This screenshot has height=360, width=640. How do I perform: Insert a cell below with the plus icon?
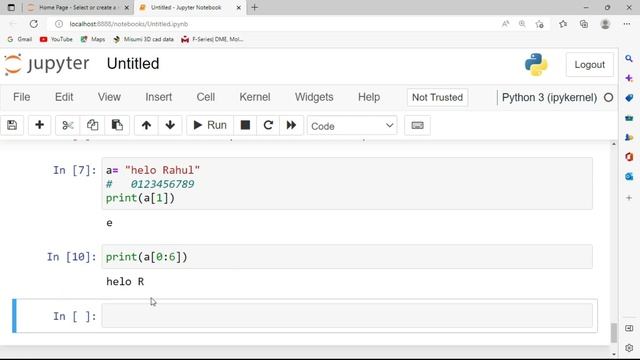click(x=40, y=125)
